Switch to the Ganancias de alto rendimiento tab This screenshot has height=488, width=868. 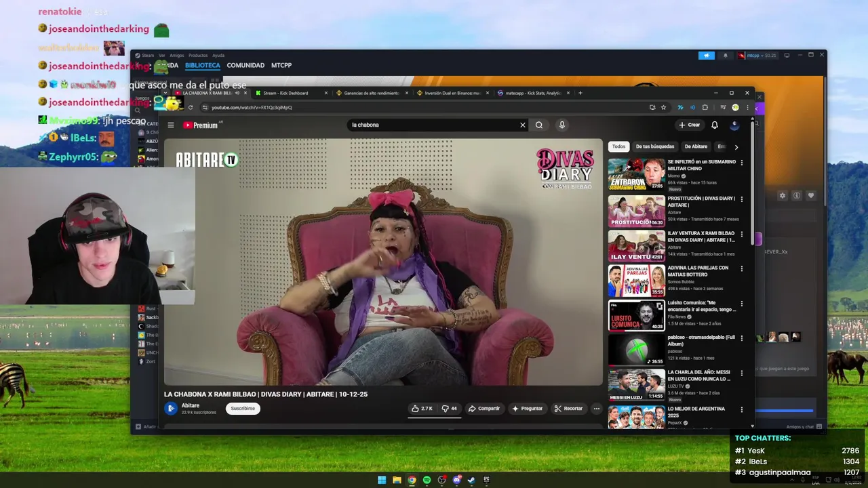[x=371, y=93]
